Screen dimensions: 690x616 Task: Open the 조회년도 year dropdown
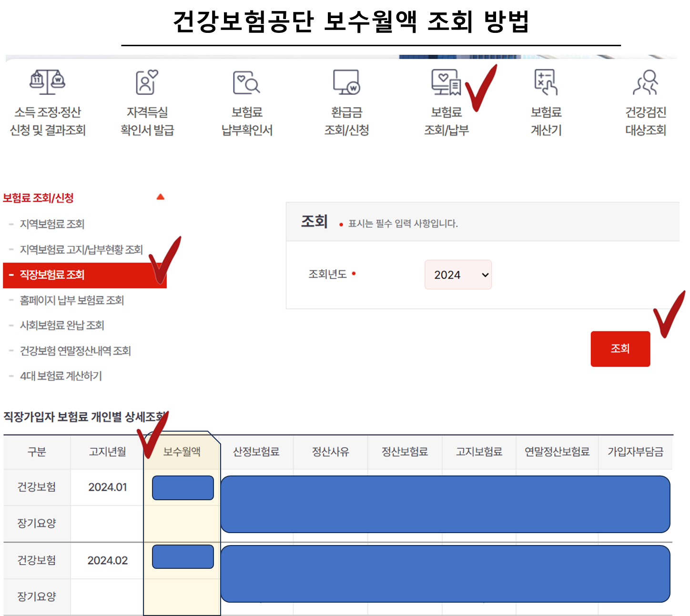click(x=458, y=274)
